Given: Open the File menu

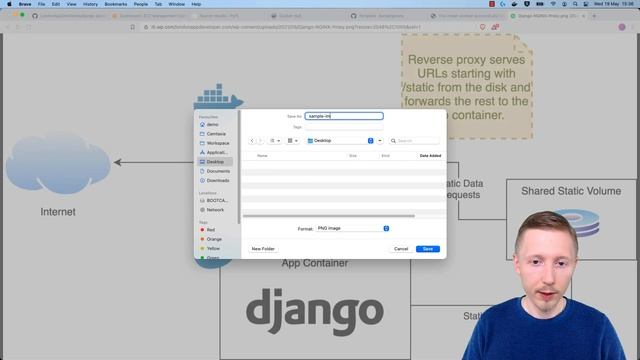Looking at the screenshot, I should pyautogui.click(x=41, y=4).
